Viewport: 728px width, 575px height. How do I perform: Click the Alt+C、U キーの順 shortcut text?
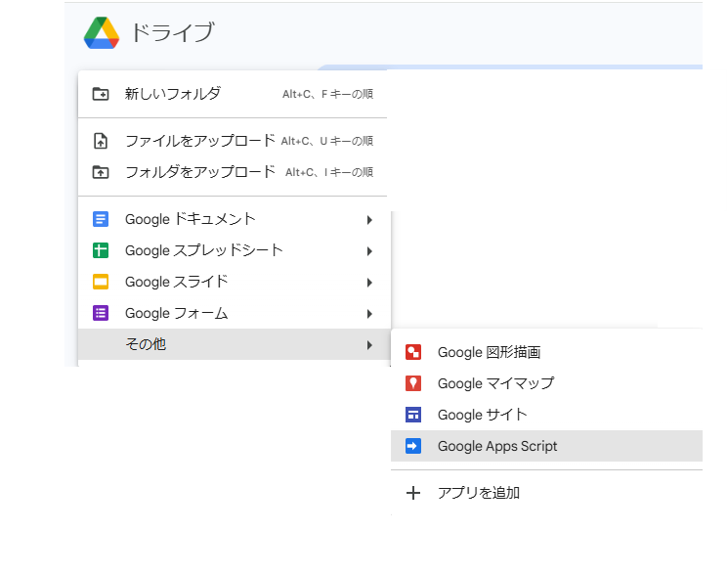[326, 141]
